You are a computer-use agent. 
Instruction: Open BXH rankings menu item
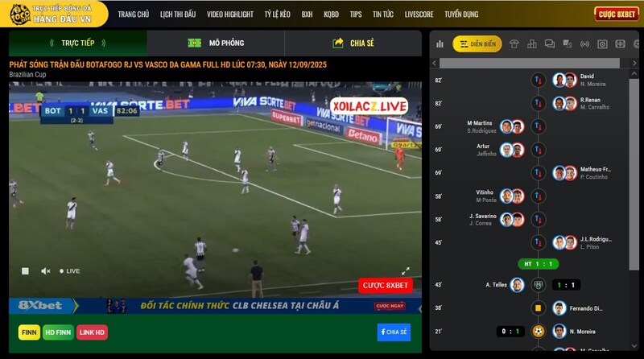coord(307,14)
